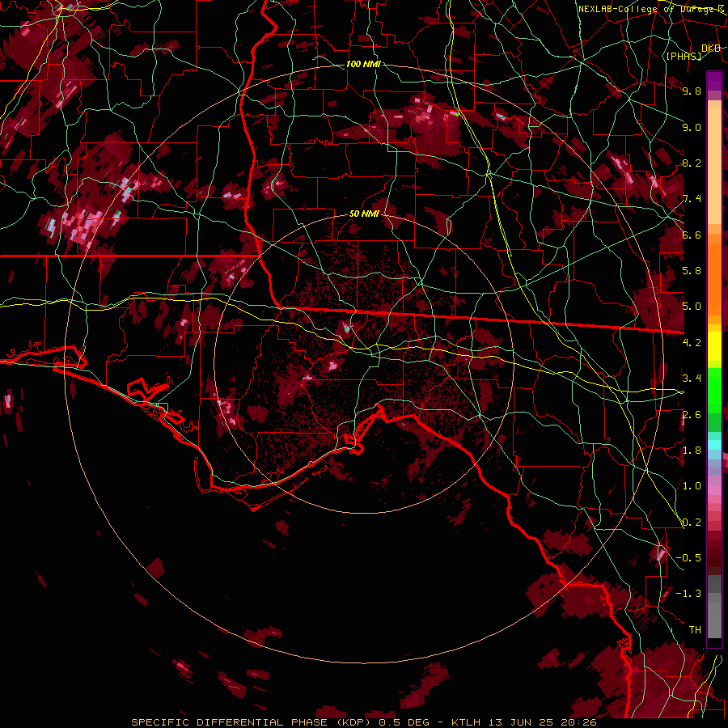The image size is (728, 728).
Task: Click the 5.8 value on the color scale
Action: [x=692, y=271]
